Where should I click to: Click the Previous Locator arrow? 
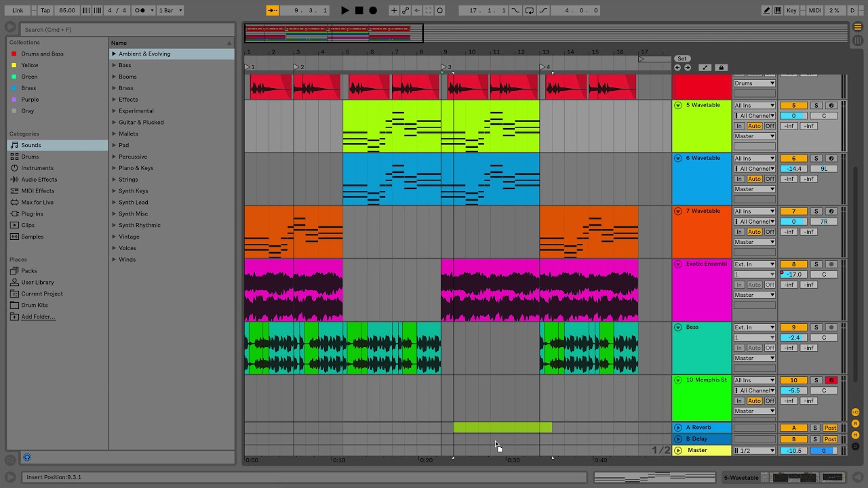click(x=677, y=68)
